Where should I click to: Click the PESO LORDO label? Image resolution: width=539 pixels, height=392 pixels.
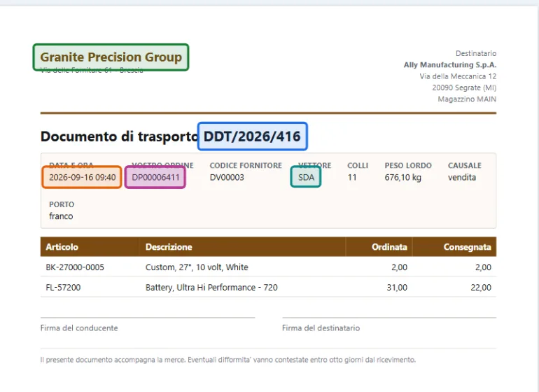[x=408, y=165]
